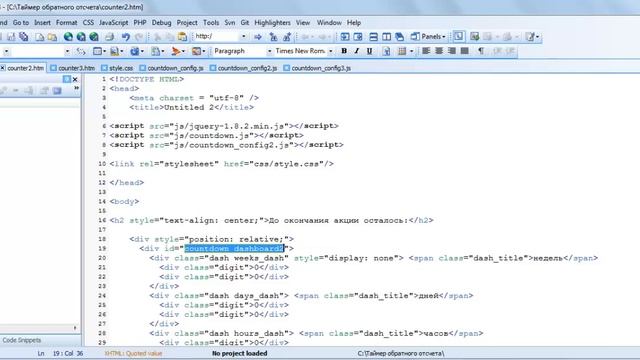Click the 'css/style.css' href value
640x360 pixels.
(287, 164)
